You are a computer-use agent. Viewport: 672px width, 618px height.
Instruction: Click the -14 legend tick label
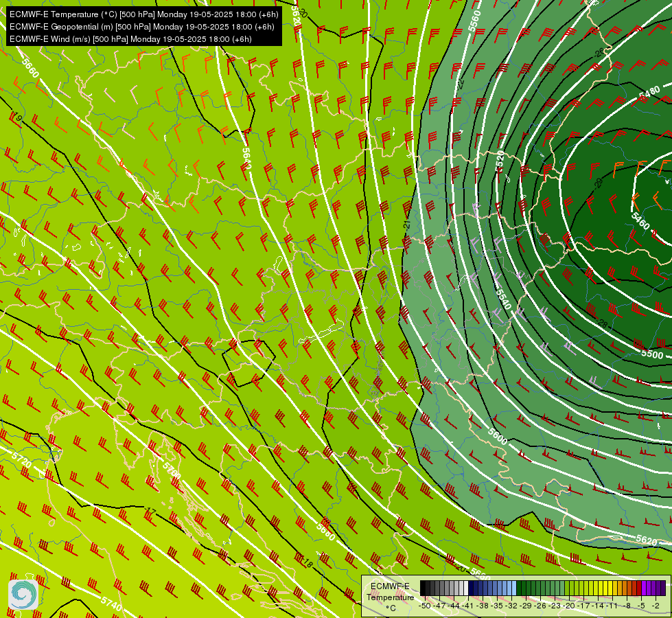pos(598,606)
